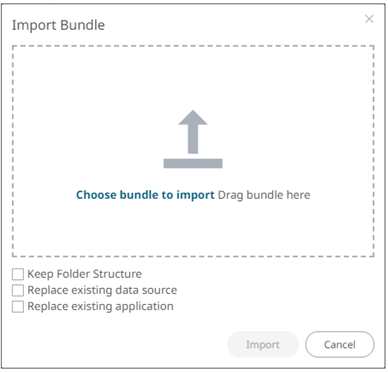
Task: Click the word bundle in the import link
Action: pyautogui.click(x=139, y=195)
